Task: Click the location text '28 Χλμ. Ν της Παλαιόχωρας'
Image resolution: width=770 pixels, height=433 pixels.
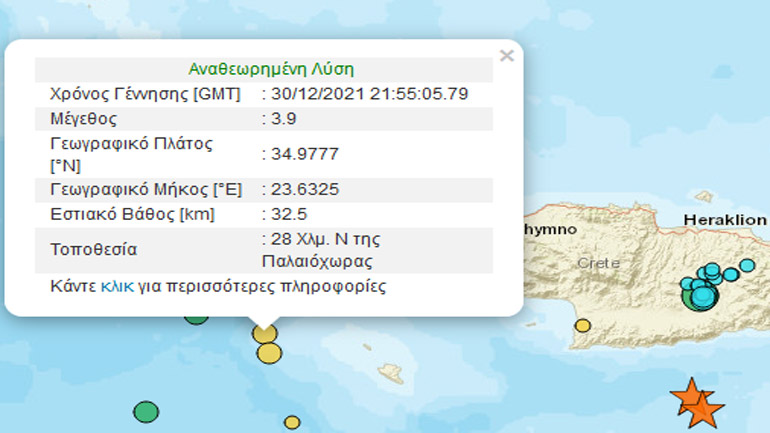Action: [321, 250]
